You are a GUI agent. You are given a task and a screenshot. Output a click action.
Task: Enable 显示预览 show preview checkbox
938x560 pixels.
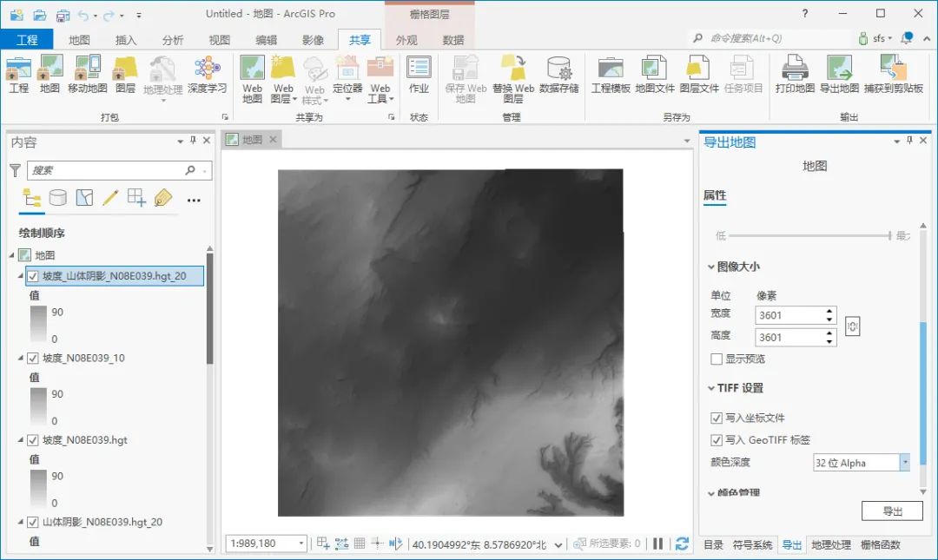point(716,359)
